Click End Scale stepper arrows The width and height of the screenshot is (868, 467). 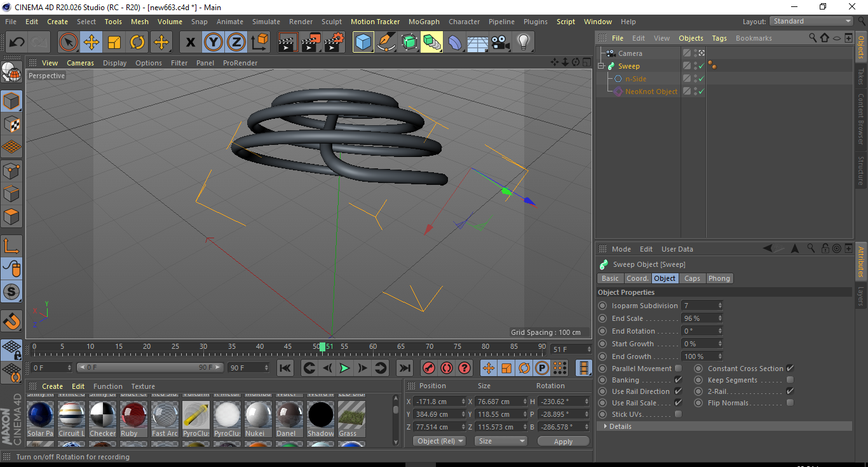pos(720,318)
